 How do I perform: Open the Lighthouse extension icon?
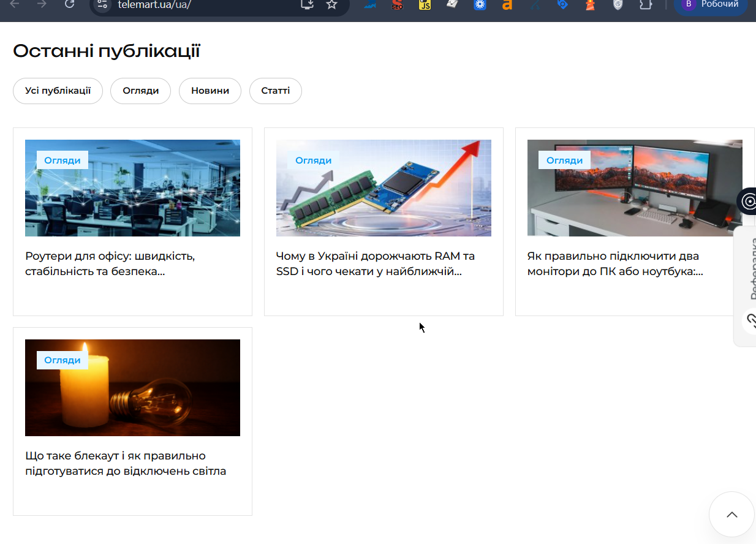tap(589, 5)
